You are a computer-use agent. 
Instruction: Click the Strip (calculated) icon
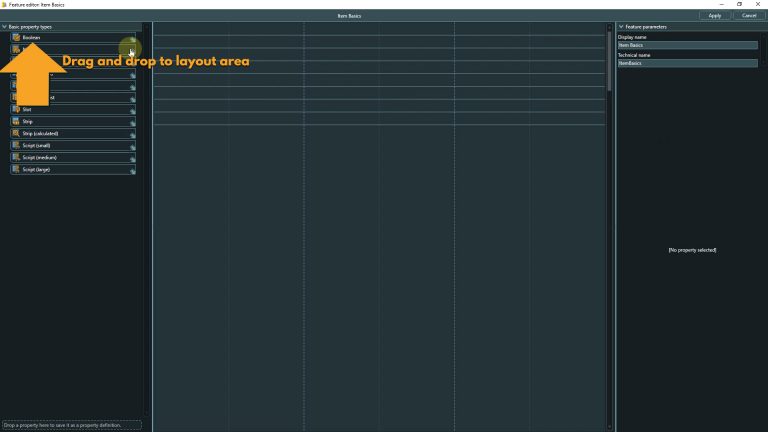[16, 133]
